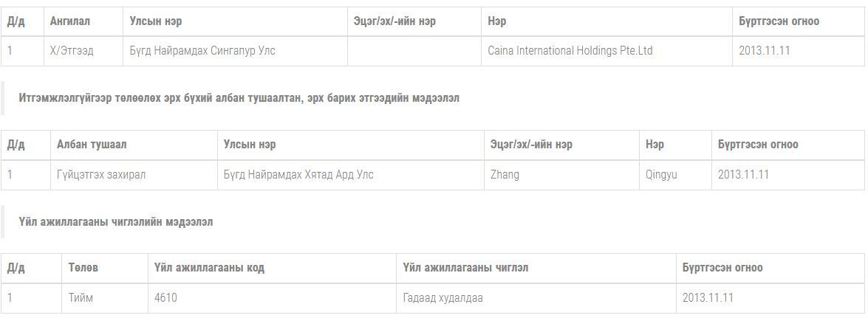Click the "Үйл ажиллагааны чиглэлийн мэдээлэл" section heading
Image resolution: width=868 pixels, height=318 pixels.
[116, 221]
